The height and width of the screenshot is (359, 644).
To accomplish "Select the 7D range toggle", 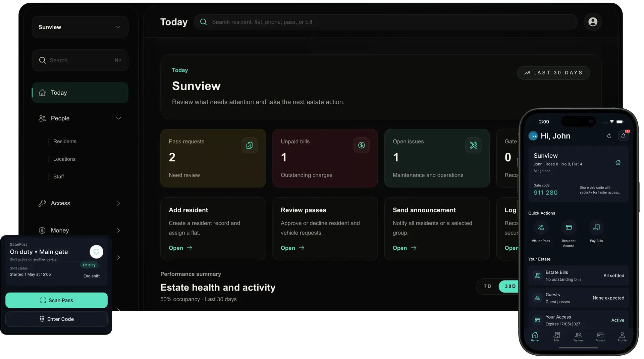I will [x=488, y=286].
